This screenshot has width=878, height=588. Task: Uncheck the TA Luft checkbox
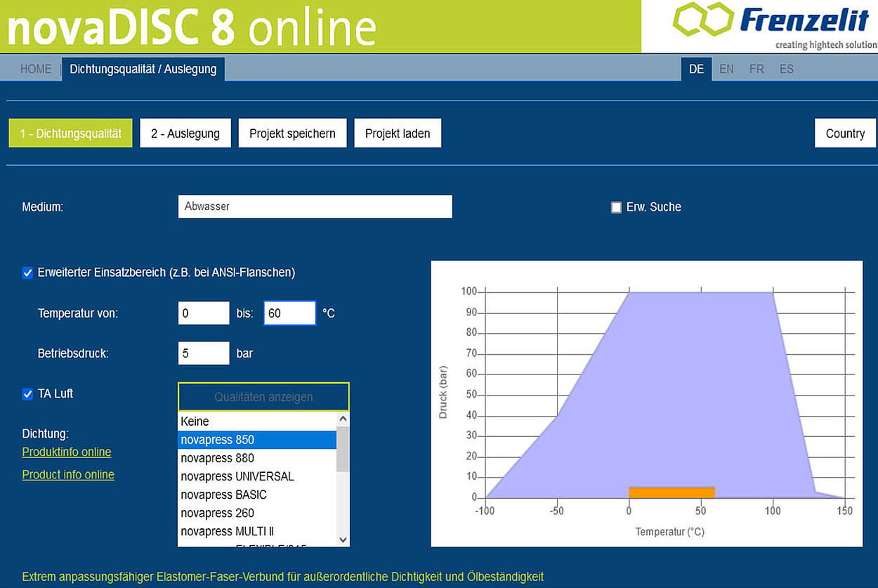click(28, 394)
